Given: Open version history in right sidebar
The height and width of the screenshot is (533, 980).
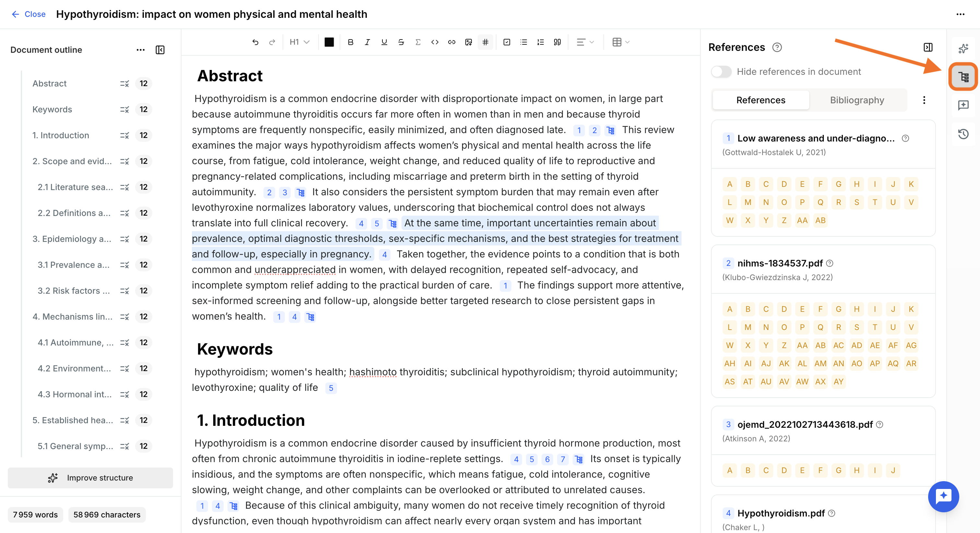Looking at the screenshot, I should pyautogui.click(x=963, y=134).
